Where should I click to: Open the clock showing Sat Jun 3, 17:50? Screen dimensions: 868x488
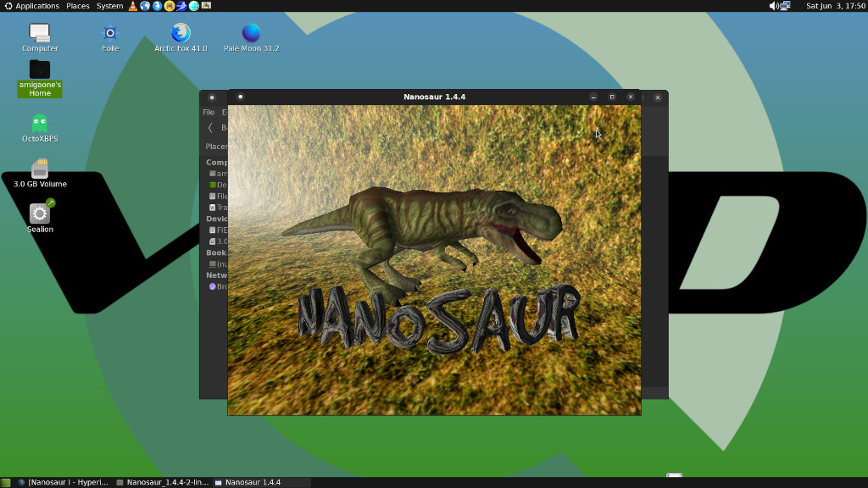pyautogui.click(x=835, y=6)
